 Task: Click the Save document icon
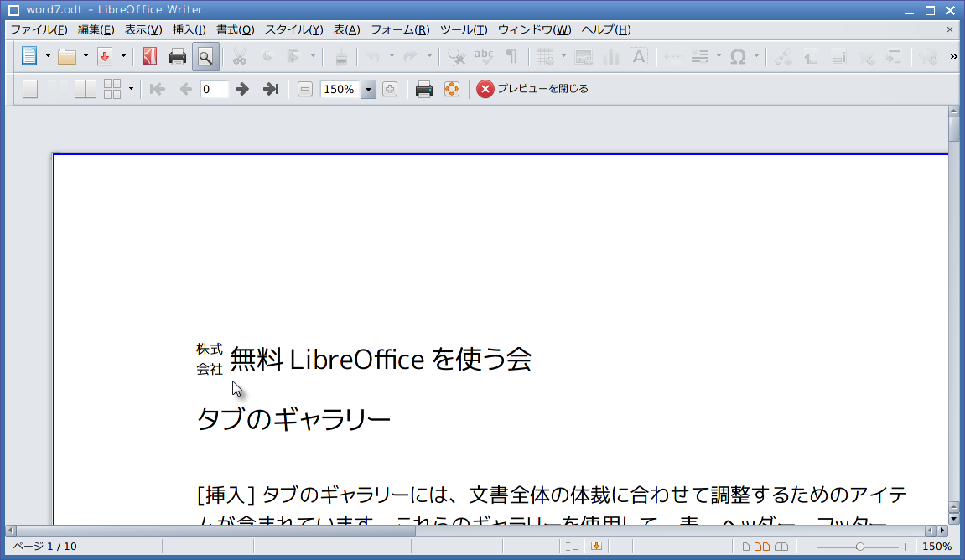(x=105, y=57)
